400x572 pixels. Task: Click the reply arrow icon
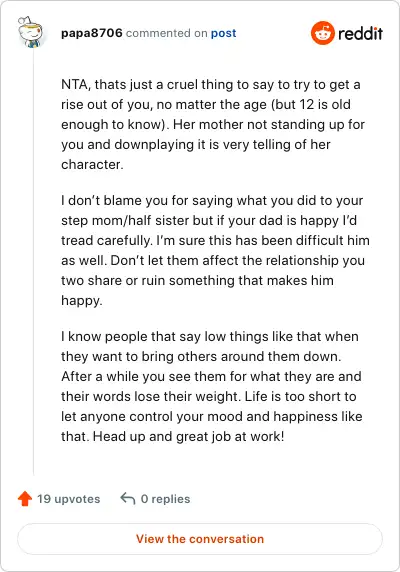(128, 498)
